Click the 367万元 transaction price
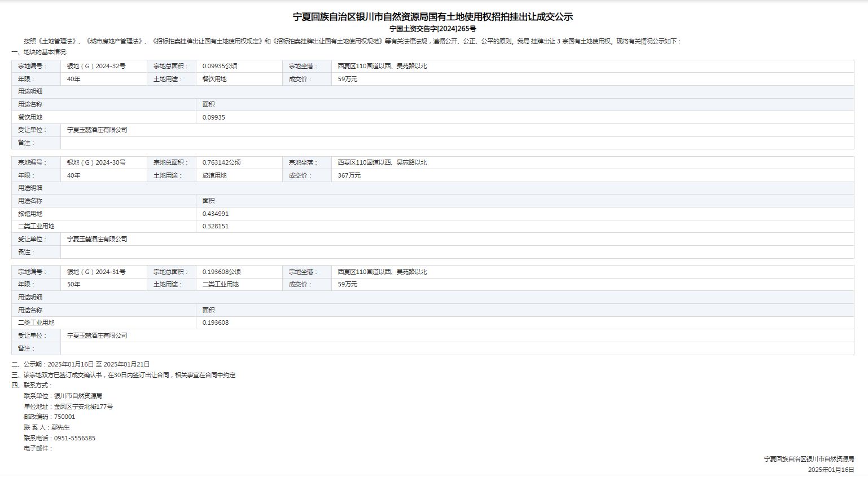 click(349, 175)
